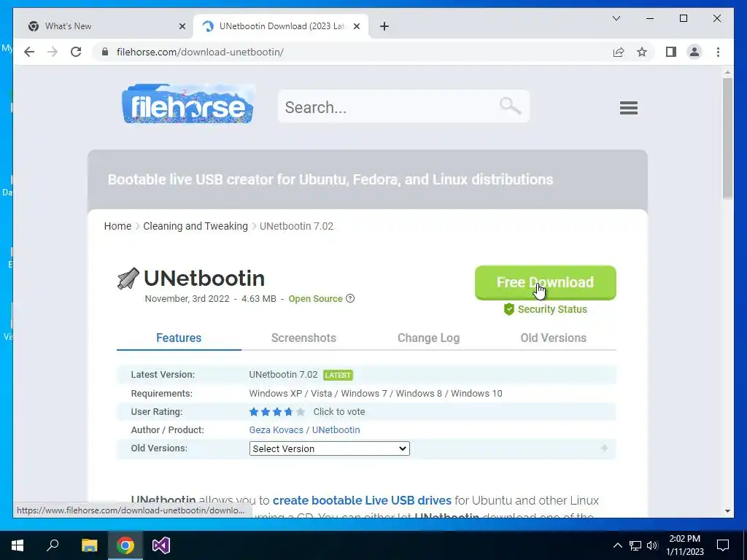Bookmark this page with the star icon
Image resolution: width=747 pixels, height=560 pixels.
[642, 52]
